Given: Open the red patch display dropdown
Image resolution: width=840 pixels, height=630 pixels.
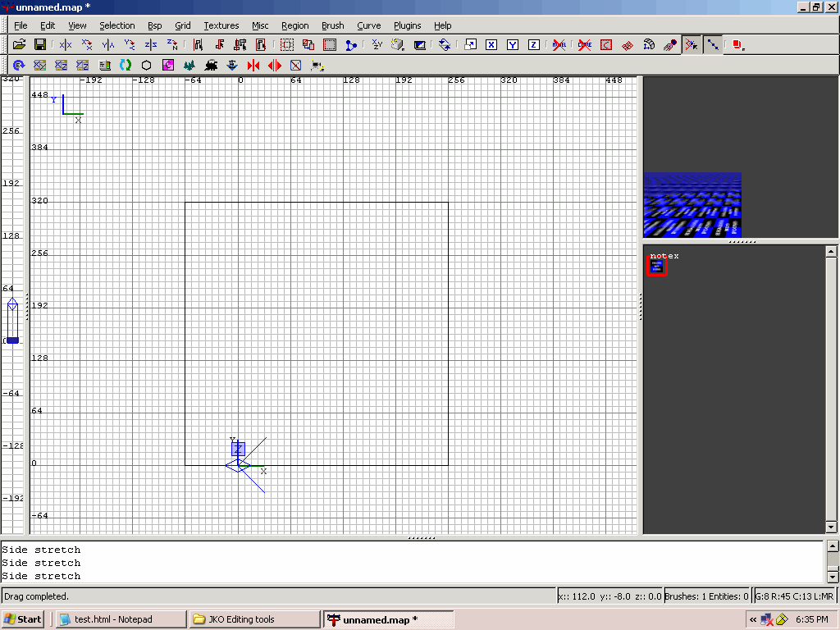Looking at the screenshot, I should (x=737, y=44).
